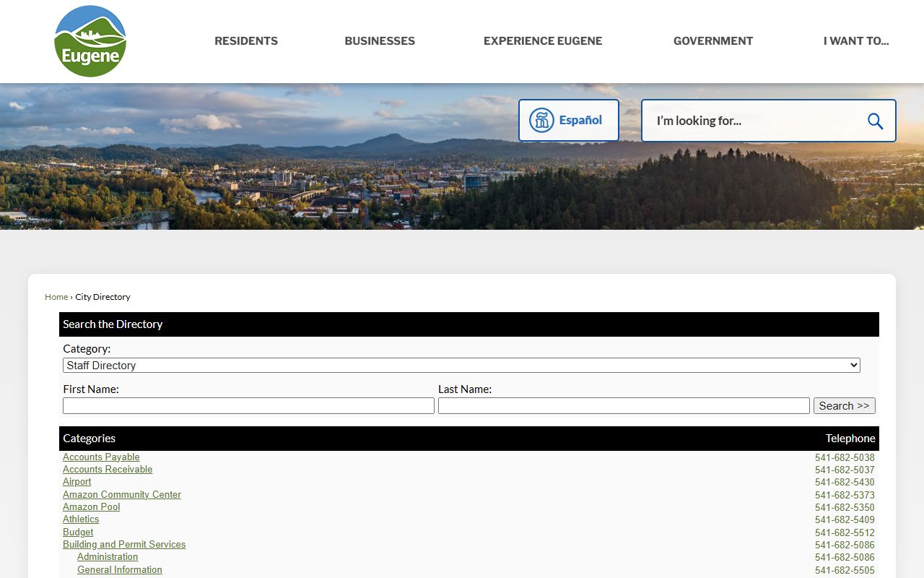Click the First Name input field

tap(248, 406)
